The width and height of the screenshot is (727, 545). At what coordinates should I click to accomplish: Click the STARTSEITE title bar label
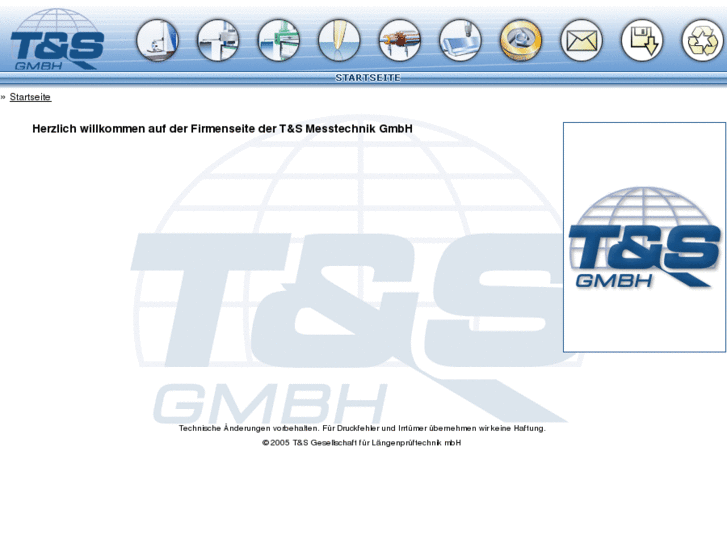368,77
